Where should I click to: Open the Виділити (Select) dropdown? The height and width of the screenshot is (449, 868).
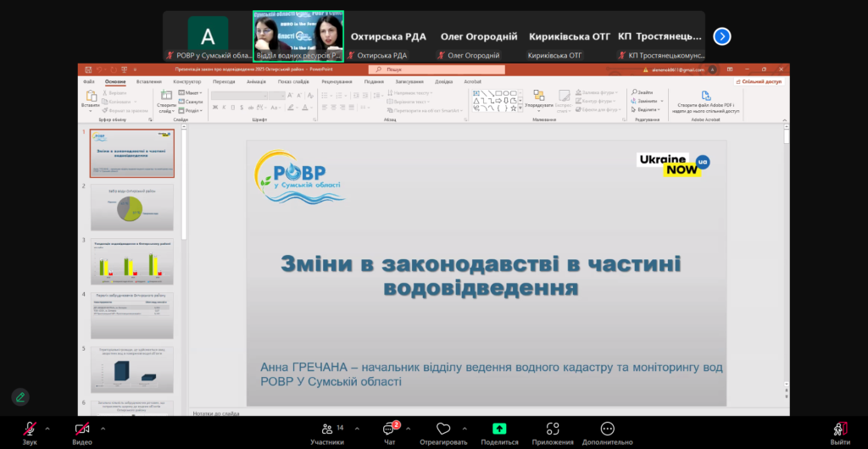coord(646,109)
